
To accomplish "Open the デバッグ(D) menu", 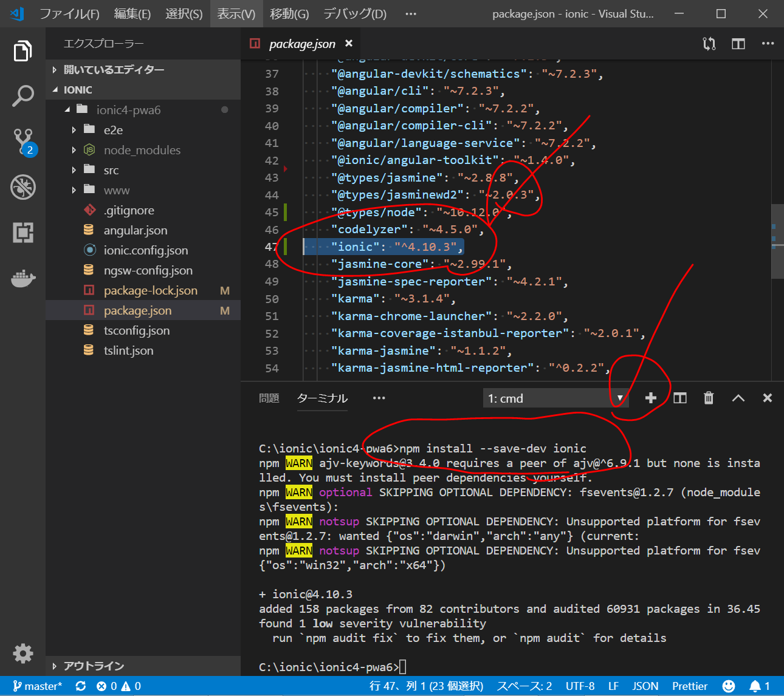I will (354, 13).
